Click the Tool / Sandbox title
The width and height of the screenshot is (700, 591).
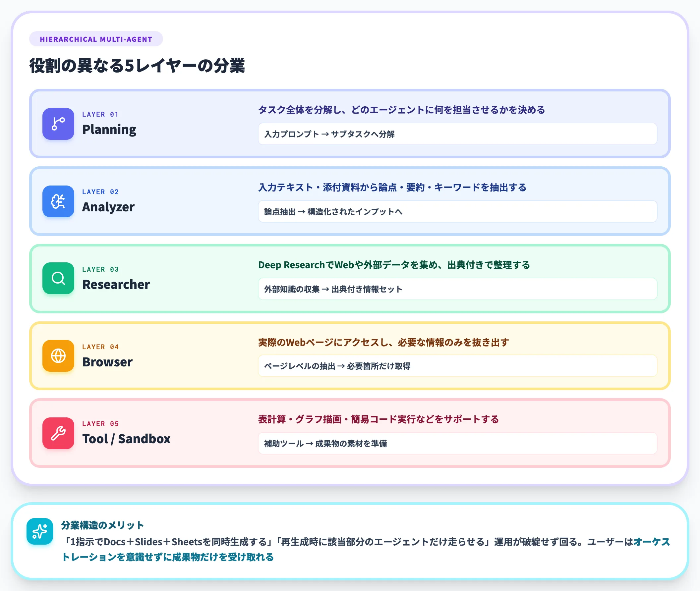tap(126, 439)
